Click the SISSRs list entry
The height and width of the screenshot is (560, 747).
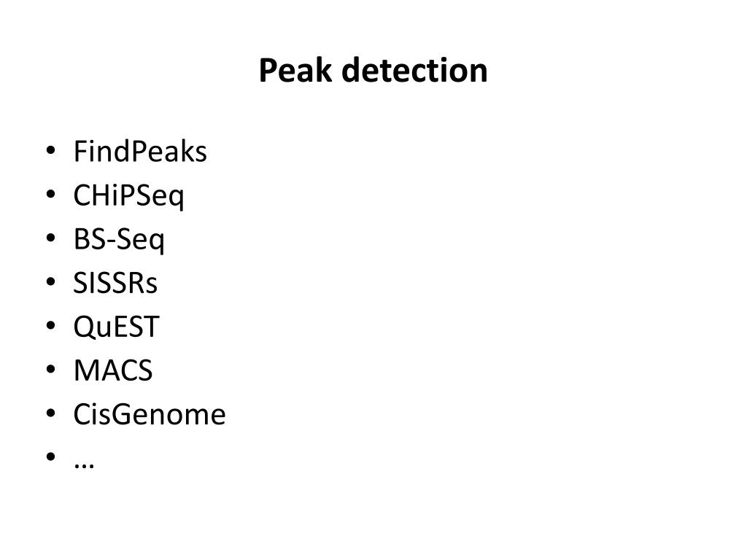pyautogui.click(x=115, y=283)
